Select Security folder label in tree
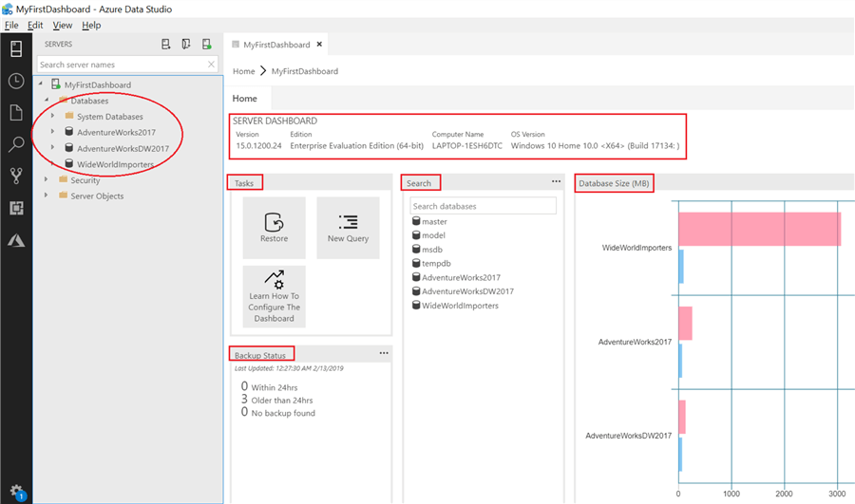Screen dimensions: 855x504 (85, 180)
